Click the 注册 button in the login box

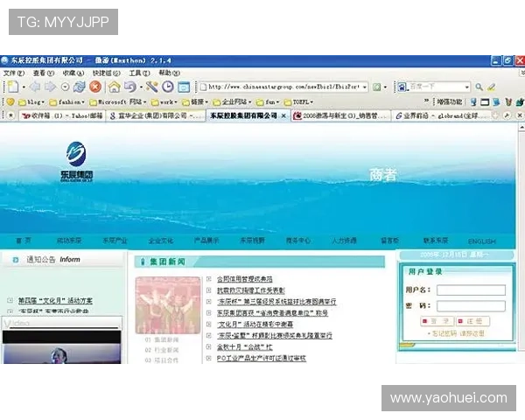tap(472, 321)
